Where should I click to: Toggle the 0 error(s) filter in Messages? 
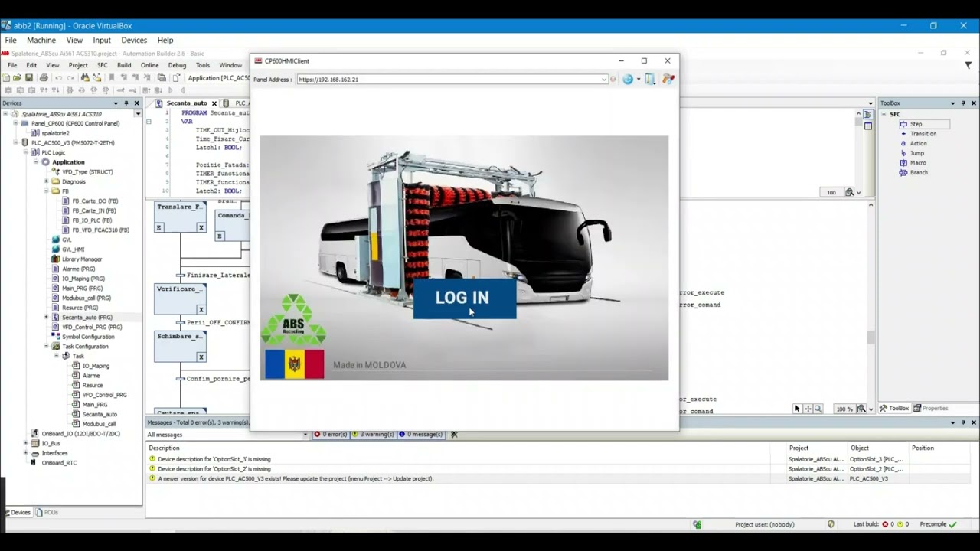pyautogui.click(x=330, y=435)
